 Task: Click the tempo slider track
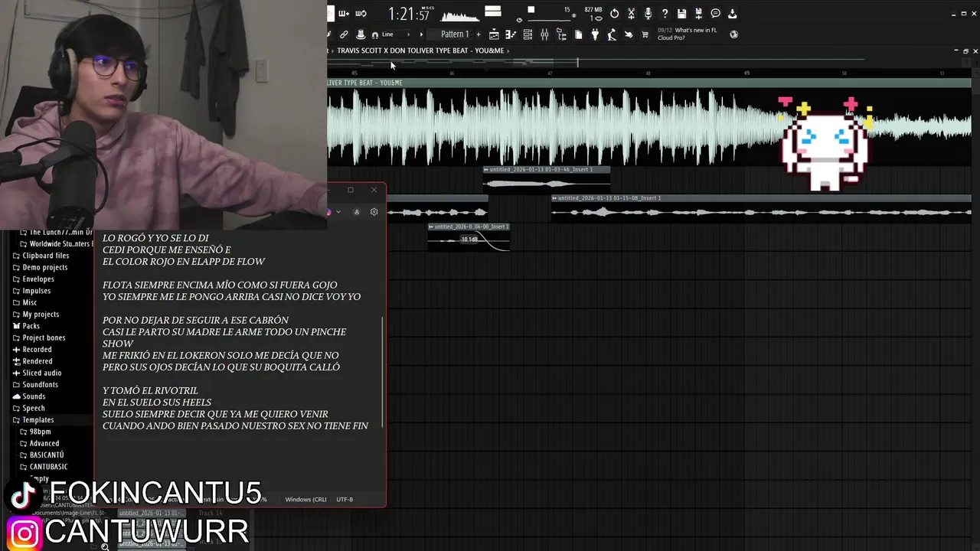pyautogui.click(x=550, y=19)
